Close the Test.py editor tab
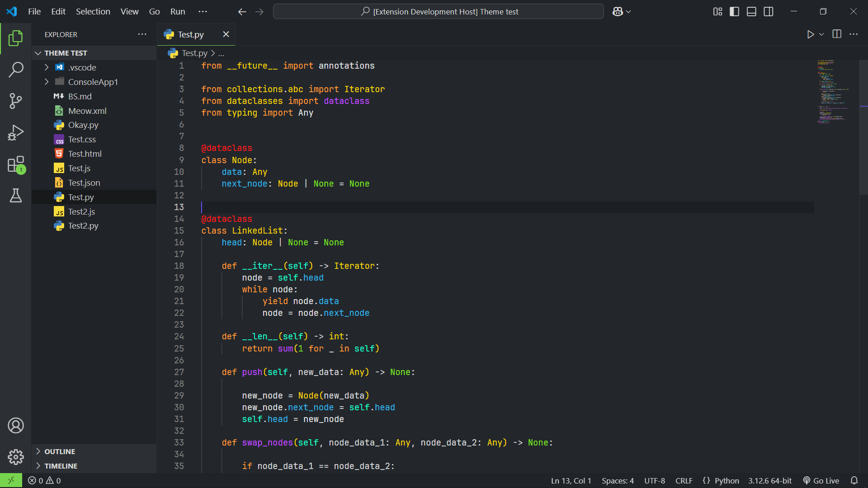This screenshot has height=488, width=868. click(226, 34)
